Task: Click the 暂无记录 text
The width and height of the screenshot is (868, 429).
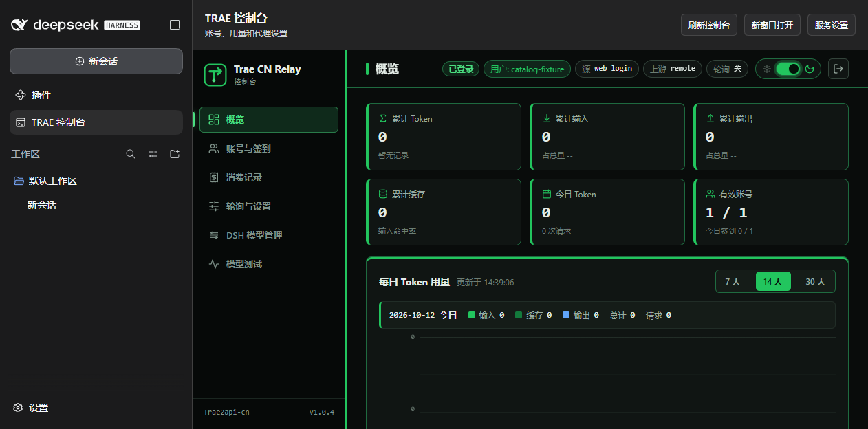Action: tap(393, 155)
